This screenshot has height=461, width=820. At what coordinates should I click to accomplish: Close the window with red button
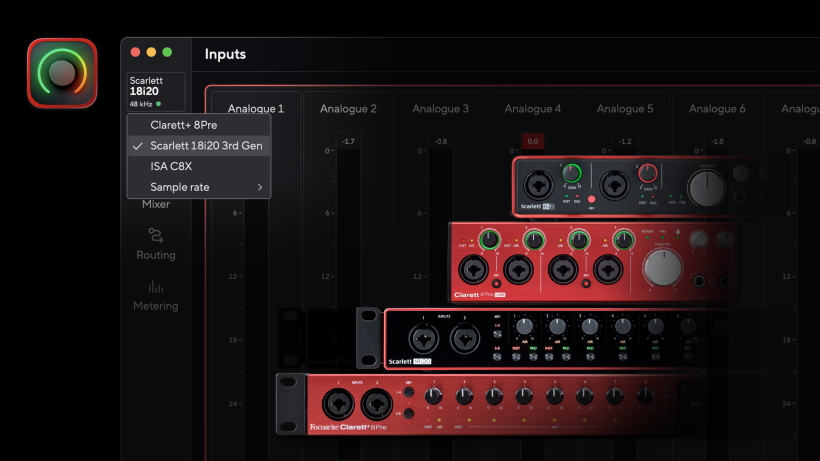(135, 52)
